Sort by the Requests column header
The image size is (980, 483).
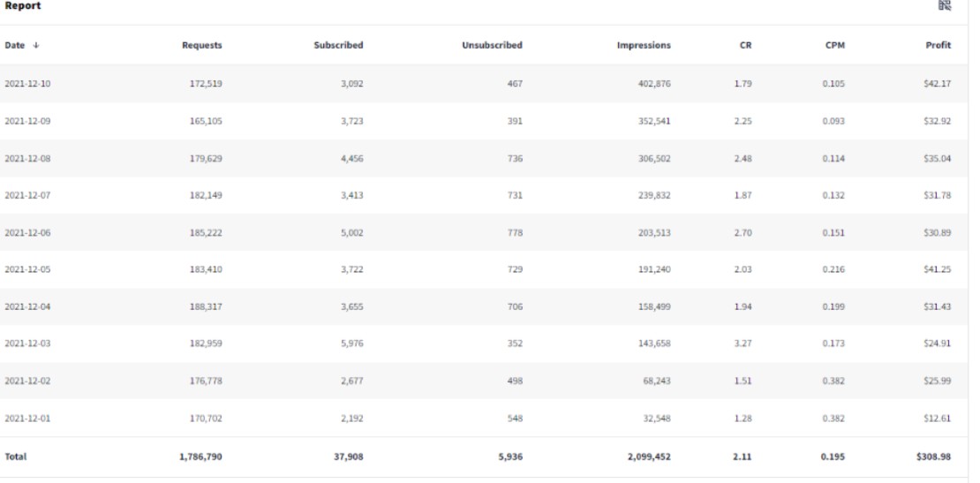pos(202,45)
